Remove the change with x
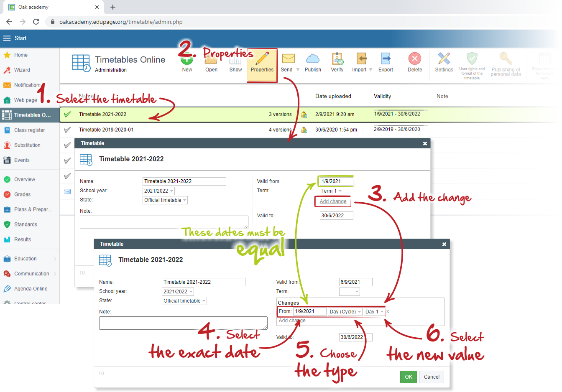Image resolution: width=562 pixels, height=392 pixels. (388, 312)
